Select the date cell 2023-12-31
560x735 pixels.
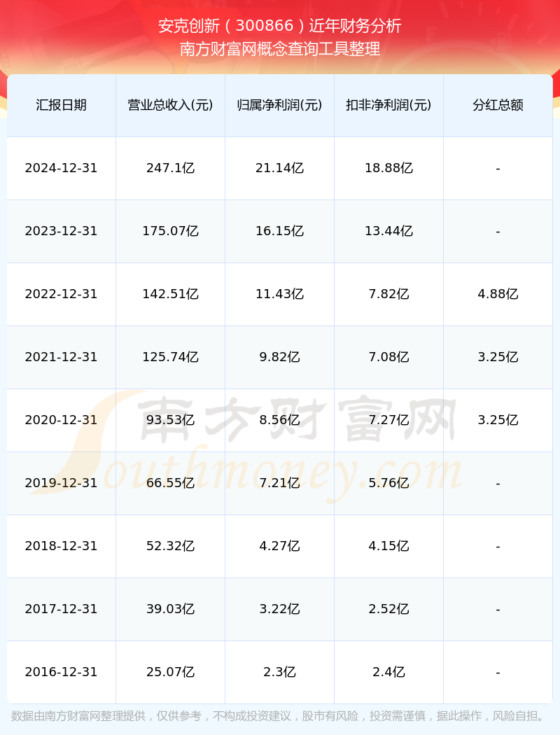tap(61, 231)
